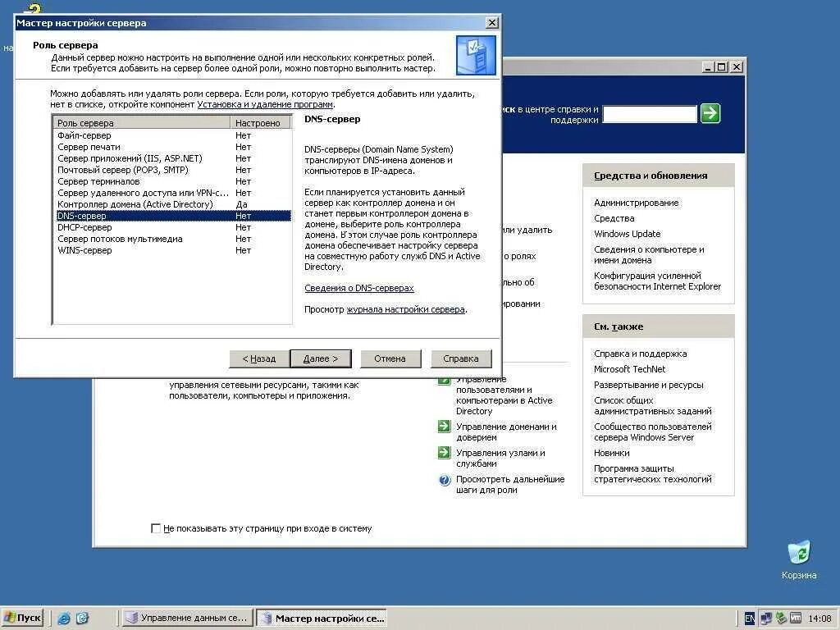Open 'журнала настройки сервера' link
The image size is (840, 630).
tap(405, 309)
